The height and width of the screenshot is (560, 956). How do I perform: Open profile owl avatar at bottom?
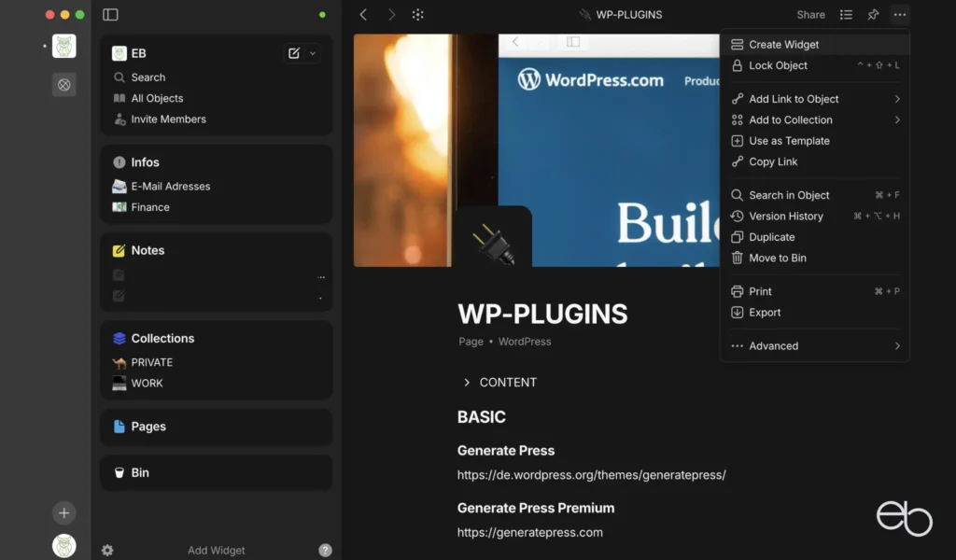tap(64, 546)
